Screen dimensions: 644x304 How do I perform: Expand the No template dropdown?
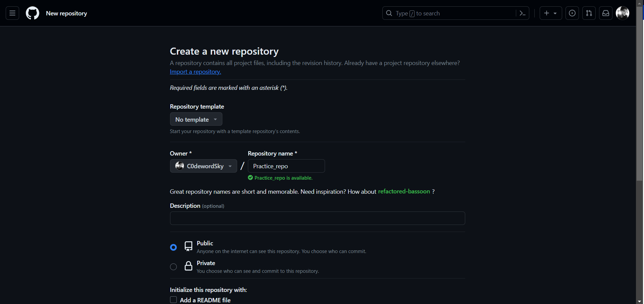pos(196,119)
